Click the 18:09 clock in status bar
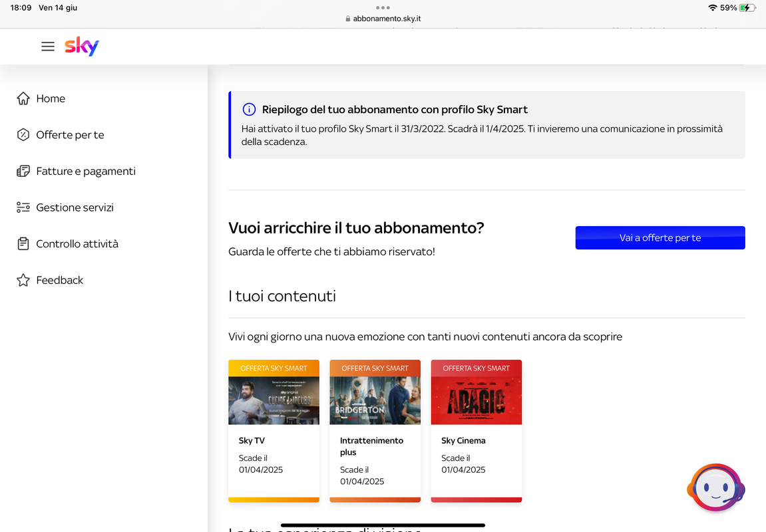 tap(21, 8)
